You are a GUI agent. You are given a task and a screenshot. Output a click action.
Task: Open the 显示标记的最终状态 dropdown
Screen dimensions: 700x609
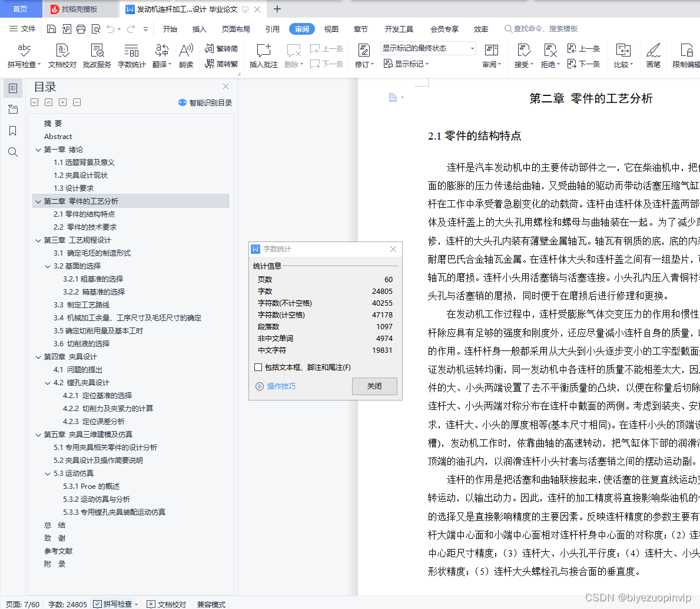(429, 48)
